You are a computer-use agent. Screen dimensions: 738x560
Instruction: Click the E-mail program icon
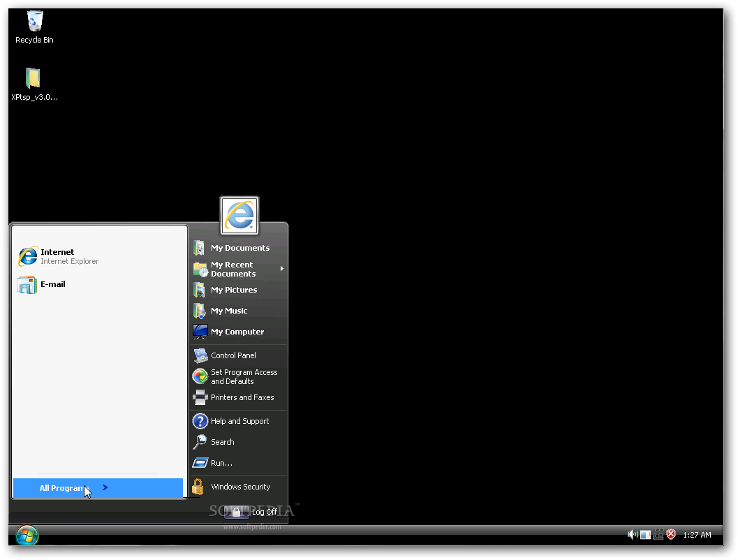pyautogui.click(x=27, y=285)
